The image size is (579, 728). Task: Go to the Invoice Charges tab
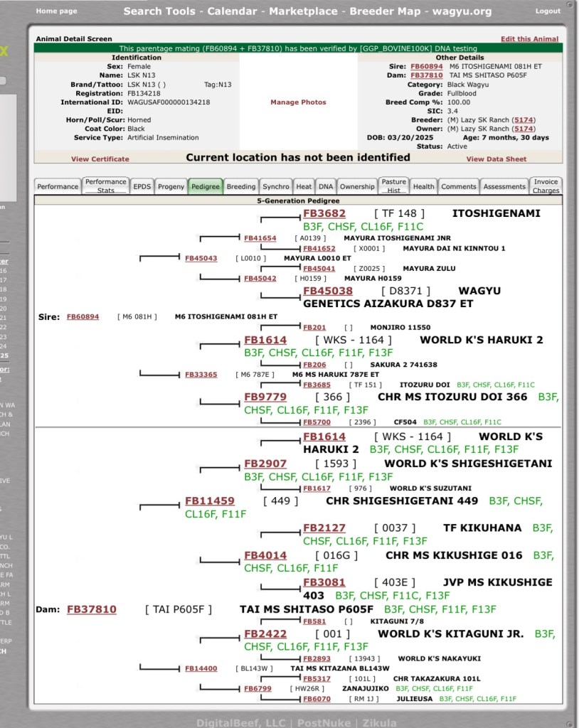click(x=546, y=186)
